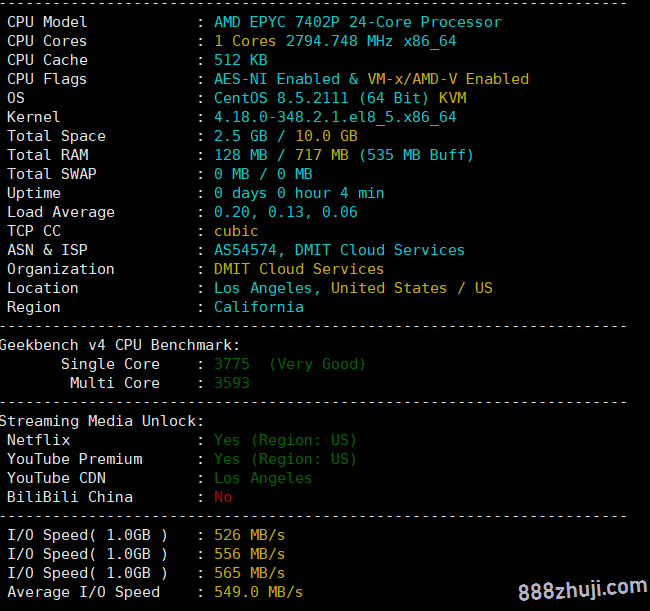Click the Multi Core score 3593
Viewport: 650px width, 611px height.
(x=232, y=383)
